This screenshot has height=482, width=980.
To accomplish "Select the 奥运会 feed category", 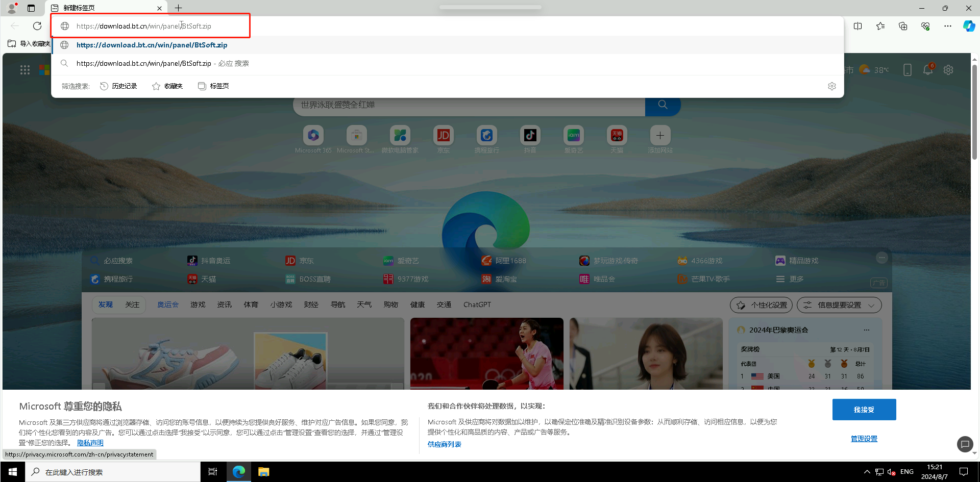I will point(168,305).
